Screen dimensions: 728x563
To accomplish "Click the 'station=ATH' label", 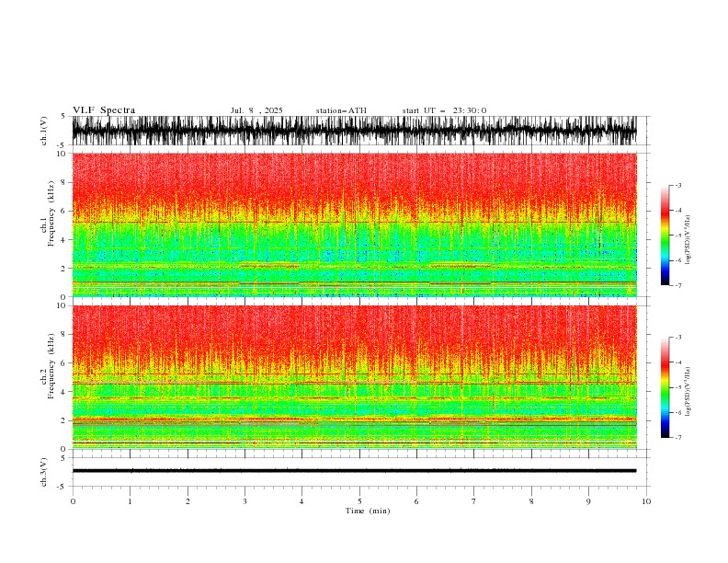I will coord(341,110).
